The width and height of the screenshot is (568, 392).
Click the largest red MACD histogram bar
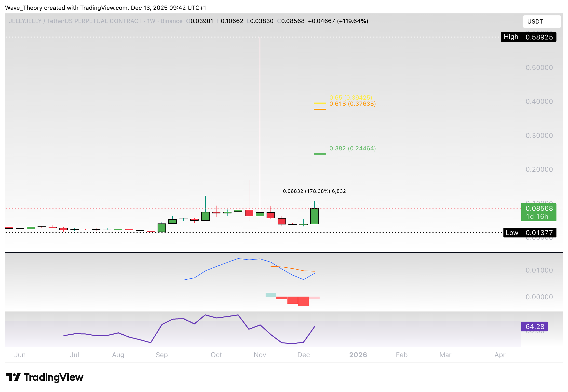pyautogui.click(x=303, y=301)
